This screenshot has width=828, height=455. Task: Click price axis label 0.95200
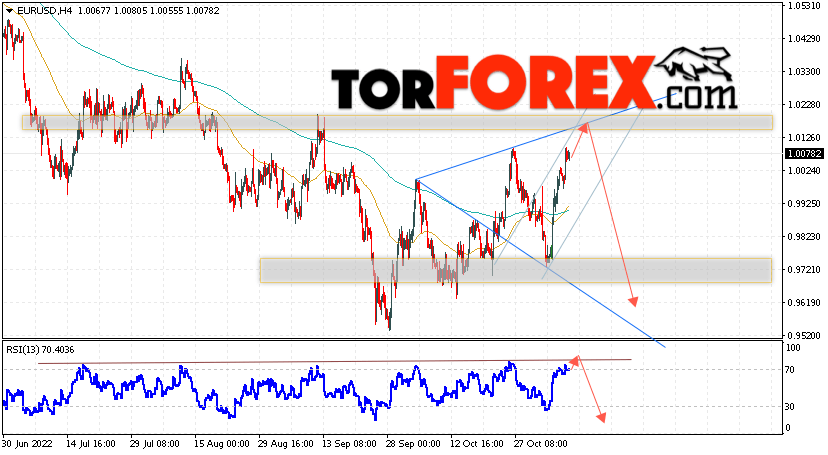tap(804, 336)
